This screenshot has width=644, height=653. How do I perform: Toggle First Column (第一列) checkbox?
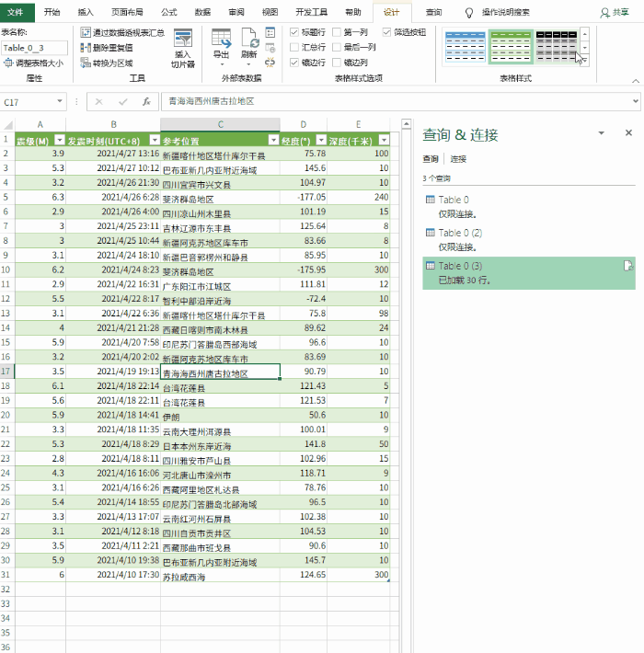click(x=337, y=32)
